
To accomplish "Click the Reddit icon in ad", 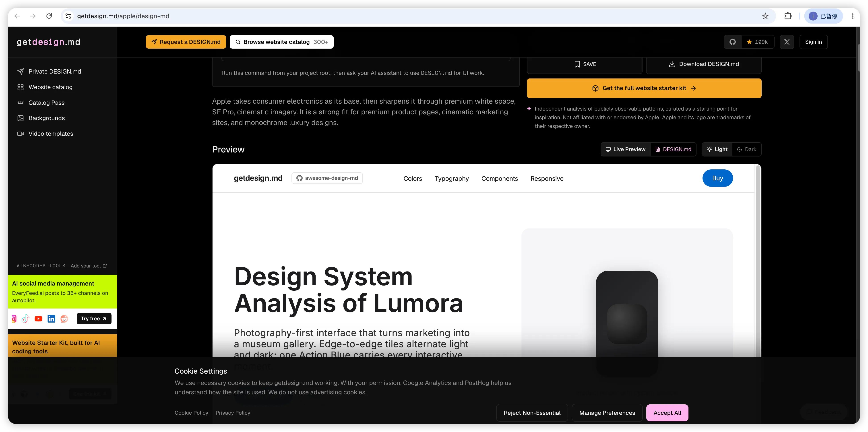I will click(64, 319).
